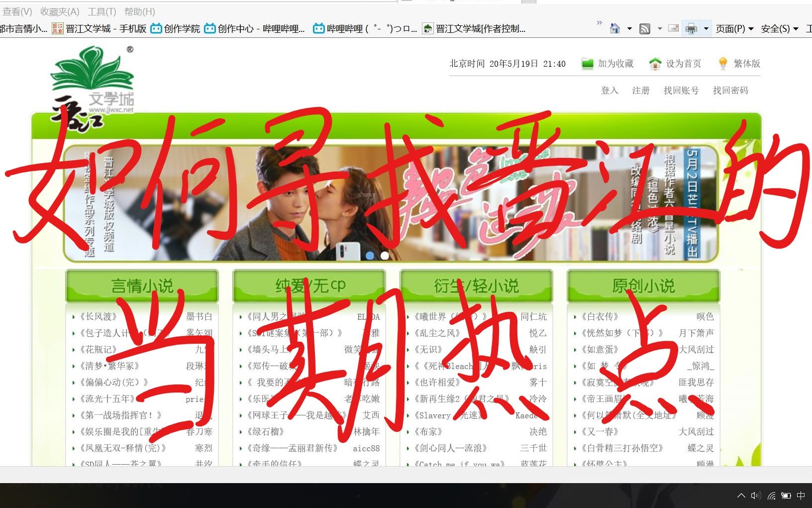812x508 pixels.
Task: Open 《剑心同人—流浪》
Action: click(x=450, y=448)
